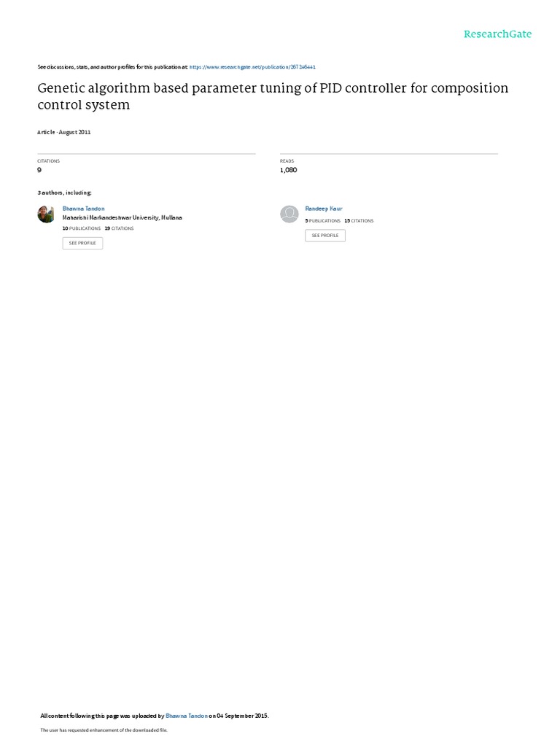Click Maharishi Markandeshwar University affiliation text

(122, 217)
